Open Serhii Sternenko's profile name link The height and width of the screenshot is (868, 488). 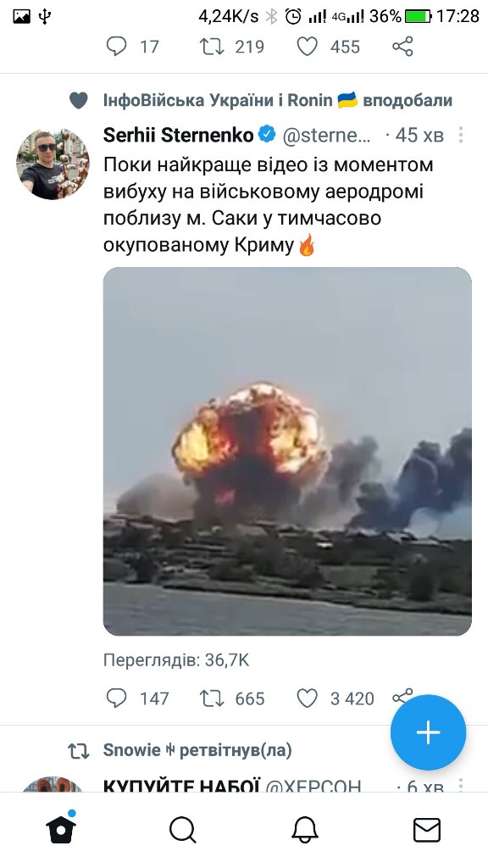pos(178,135)
